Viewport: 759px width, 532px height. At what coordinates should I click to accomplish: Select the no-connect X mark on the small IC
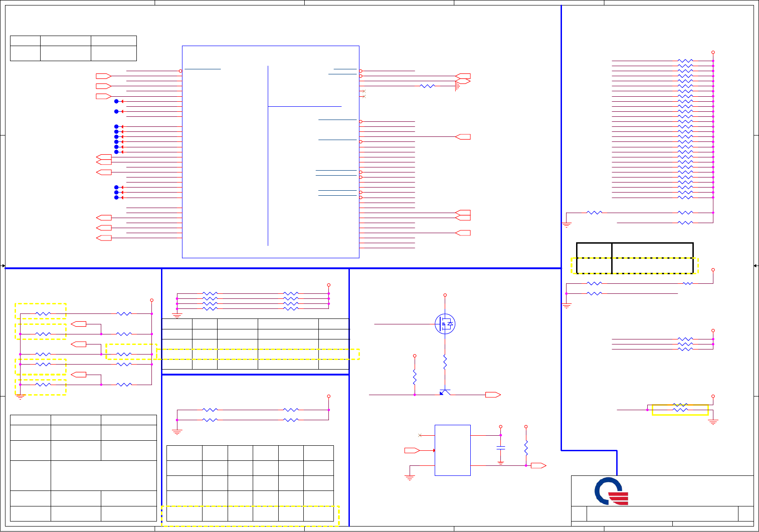pos(420,435)
